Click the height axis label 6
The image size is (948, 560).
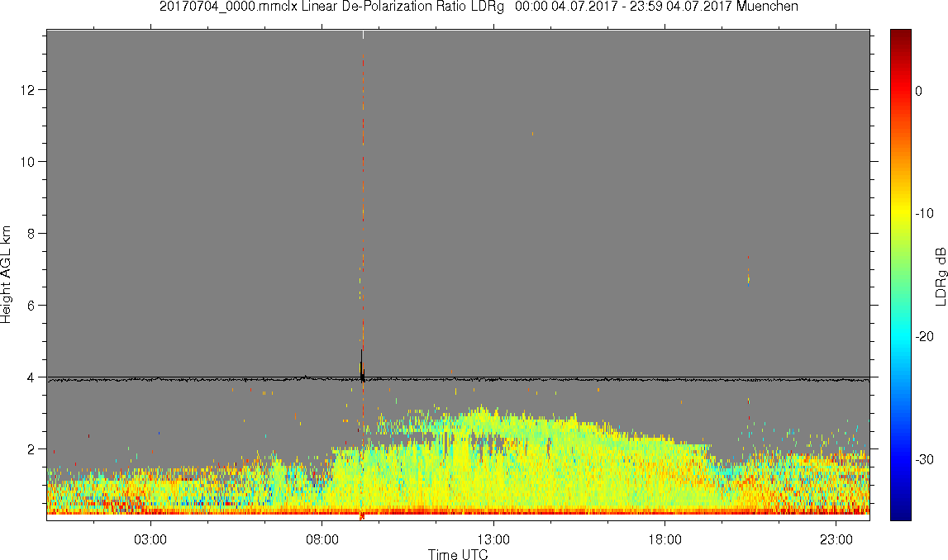point(31,306)
